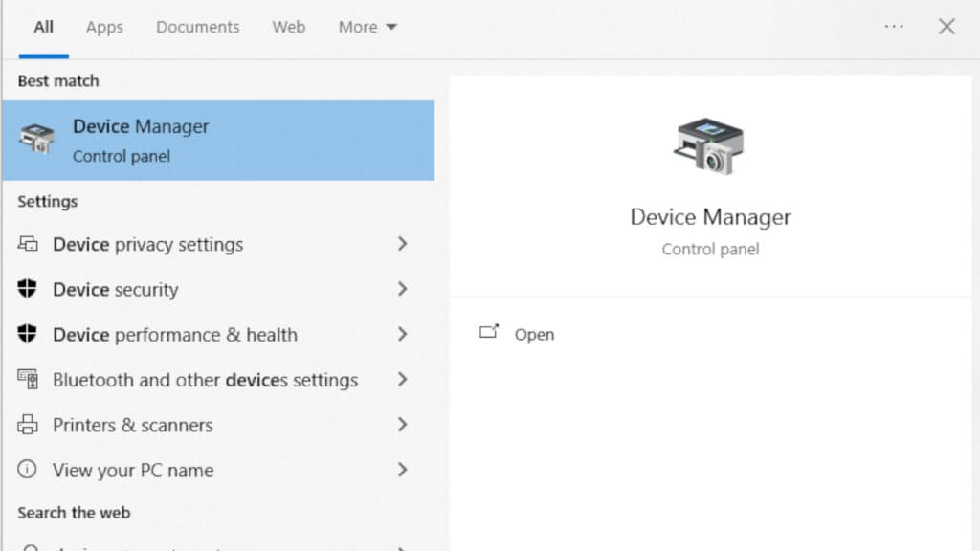
Task: Close the search panel with the X
Action: pos(947,27)
